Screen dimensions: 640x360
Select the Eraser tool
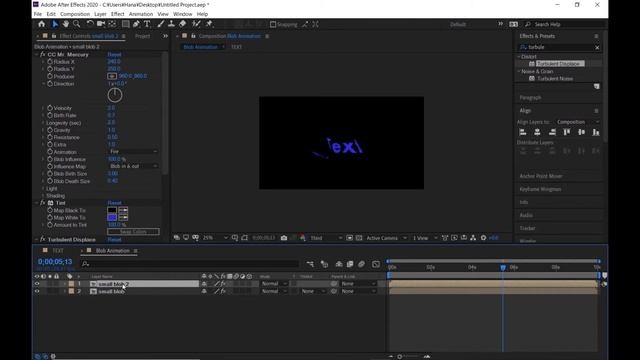[182, 24]
